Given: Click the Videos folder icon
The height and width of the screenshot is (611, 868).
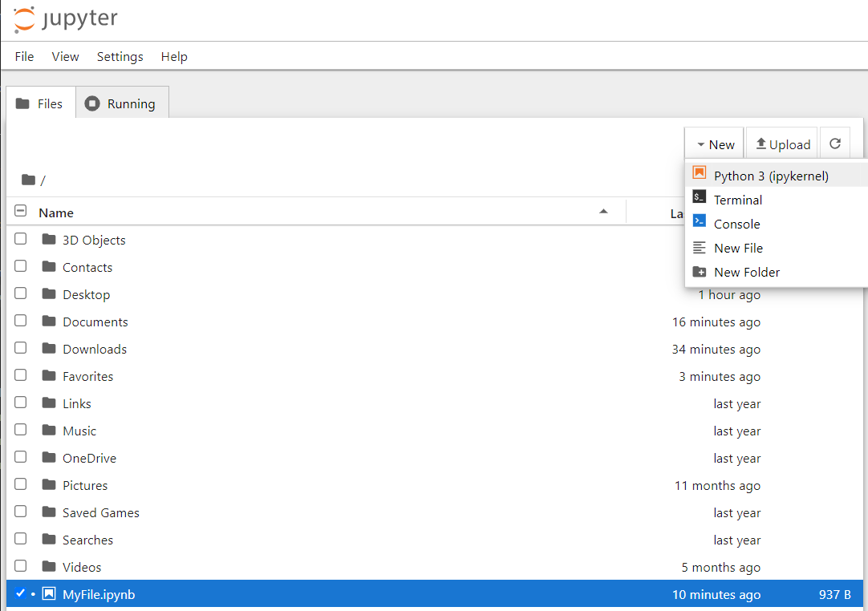Looking at the screenshot, I should (x=49, y=565).
